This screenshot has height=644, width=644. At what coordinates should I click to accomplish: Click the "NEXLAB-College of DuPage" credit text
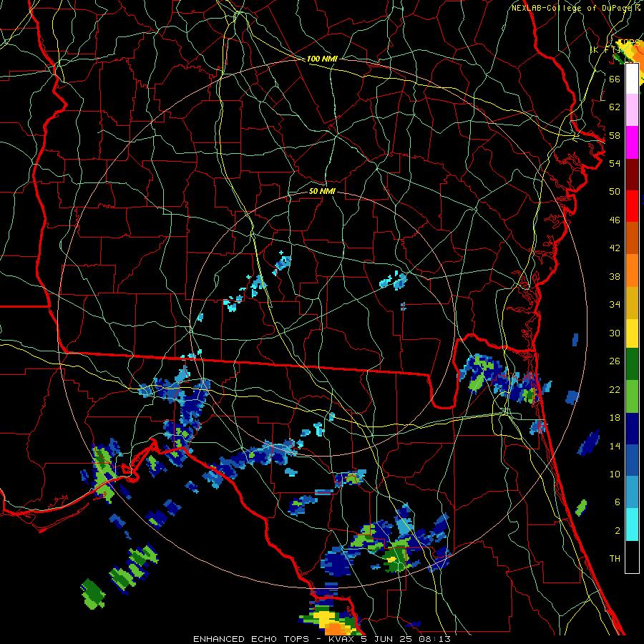click(x=572, y=8)
